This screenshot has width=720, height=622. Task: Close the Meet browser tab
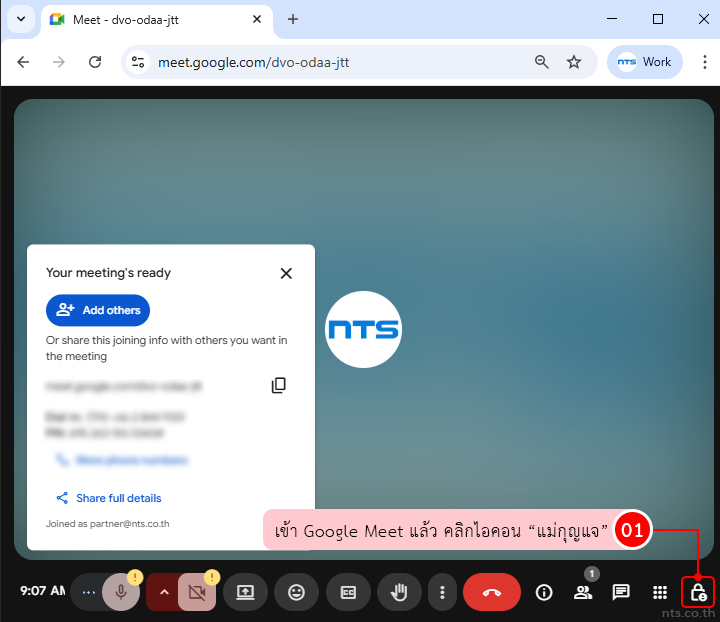(x=257, y=19)
